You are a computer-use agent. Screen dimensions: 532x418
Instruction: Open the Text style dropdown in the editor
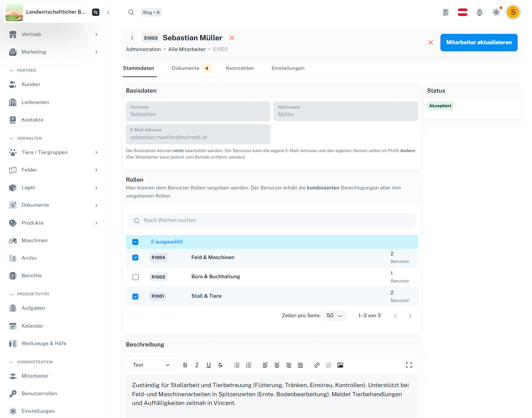[x=152, y=365]
